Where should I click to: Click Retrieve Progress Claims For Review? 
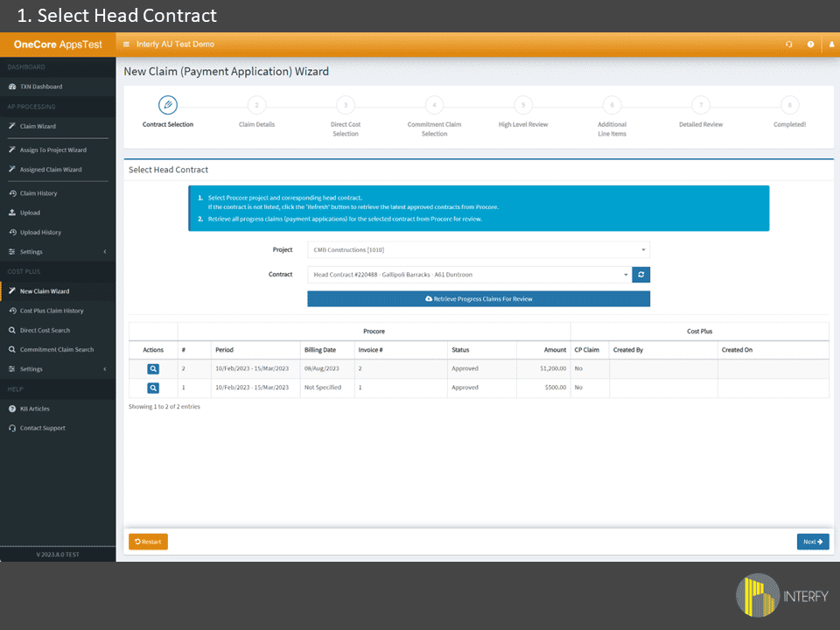click(x=479, y=299)
